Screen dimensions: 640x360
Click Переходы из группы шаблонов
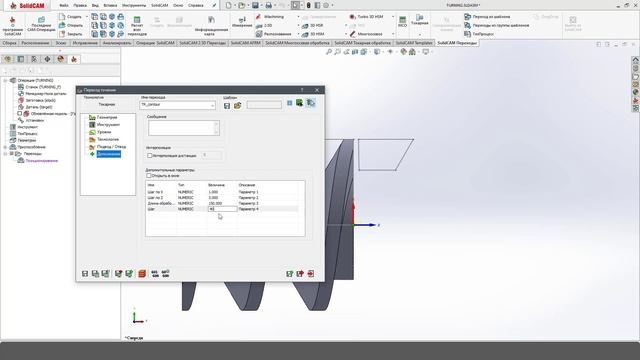[x=496, y=25]
